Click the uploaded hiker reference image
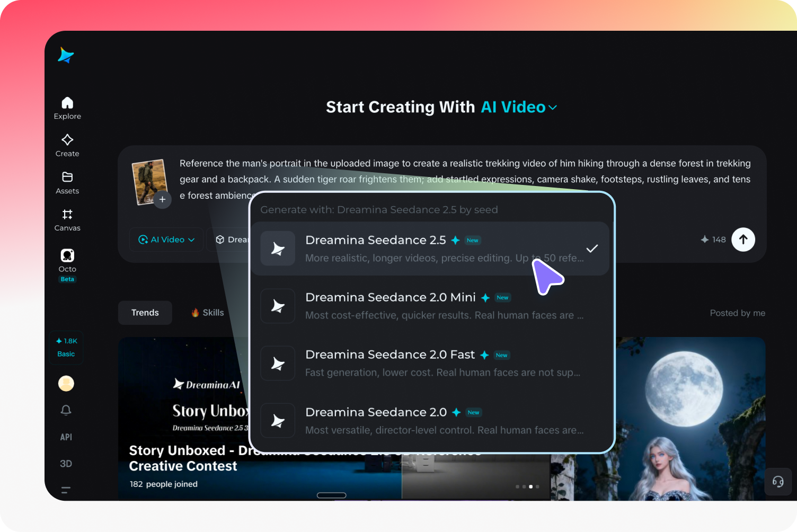This screenshot has width=797, height=532. click(149, 182)
